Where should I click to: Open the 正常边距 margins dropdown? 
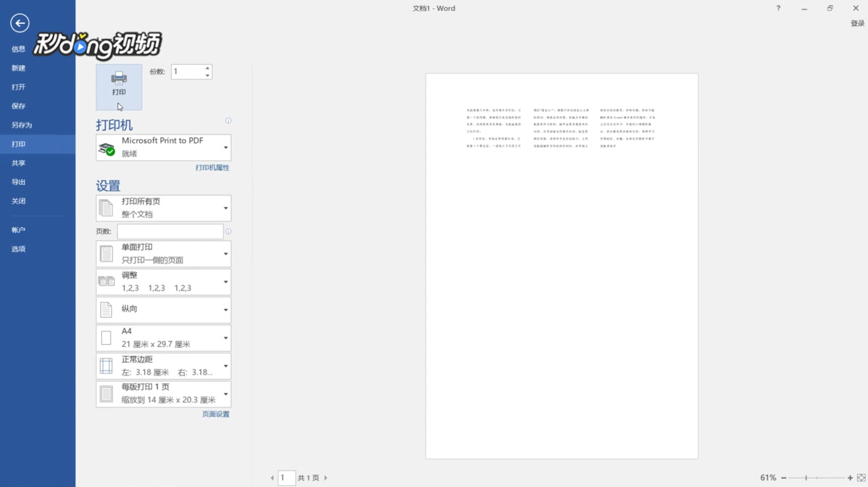click(x=163, y=366)
